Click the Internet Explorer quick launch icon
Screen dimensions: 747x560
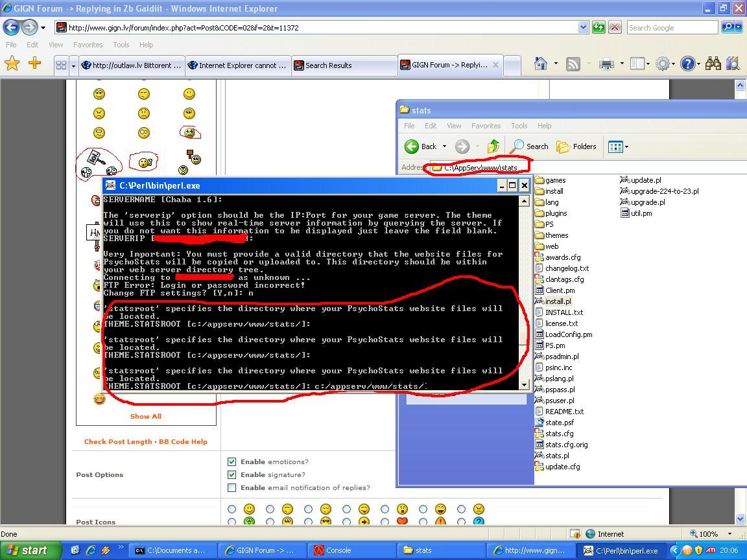(90, 550)
